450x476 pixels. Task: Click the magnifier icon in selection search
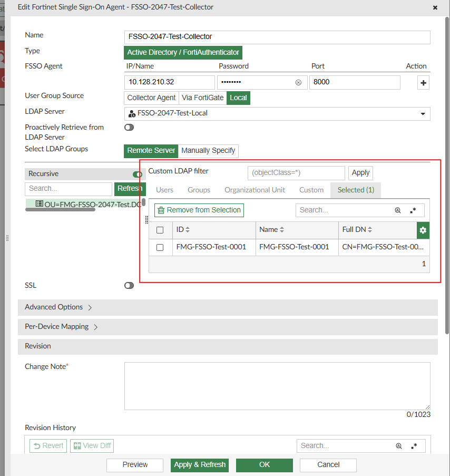tap(397, 210)
